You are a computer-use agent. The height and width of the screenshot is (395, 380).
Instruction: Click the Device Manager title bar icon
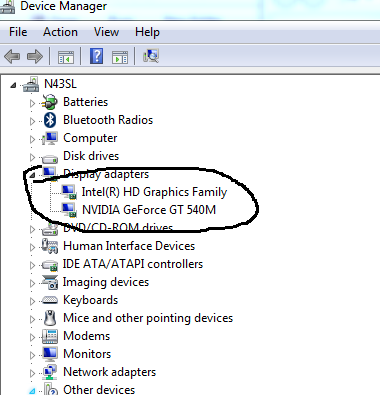pos(7,7)
